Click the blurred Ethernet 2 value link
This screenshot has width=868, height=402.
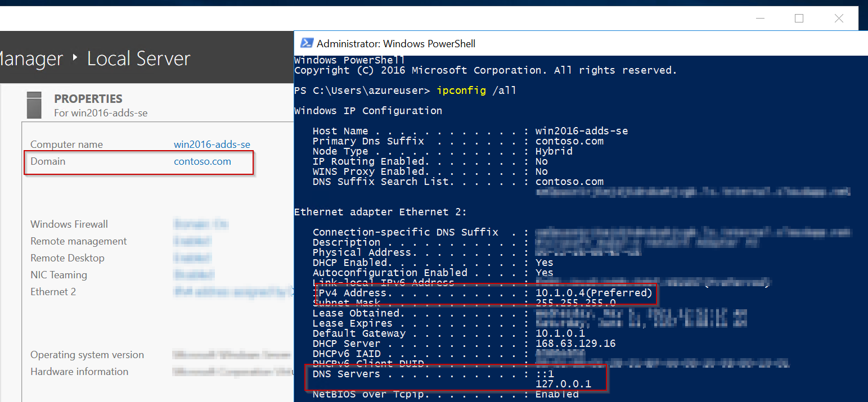click(233, 292)
